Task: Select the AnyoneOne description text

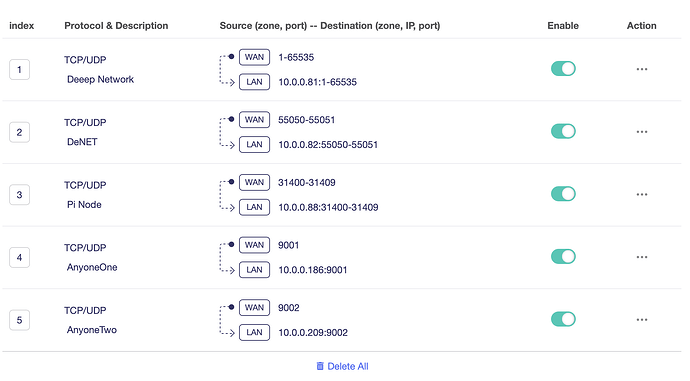Action: tap(92, 267)
